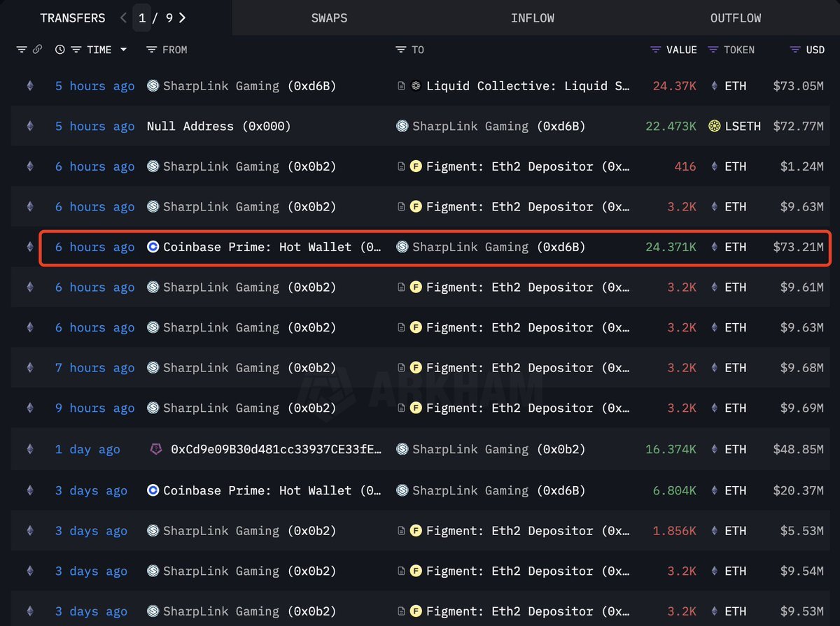Open Figment: Eth2 Depositor in $9.61M row
The width and height of the screenshot is (840, 626).
tap(528, 287)
